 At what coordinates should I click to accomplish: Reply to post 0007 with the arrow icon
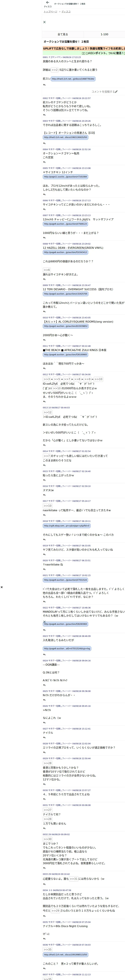[44, 238]
